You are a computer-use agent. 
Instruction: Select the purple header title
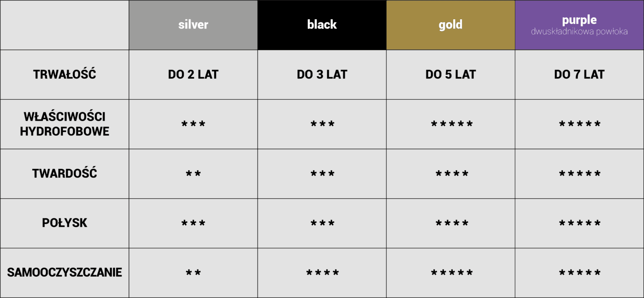pos(579,20)
